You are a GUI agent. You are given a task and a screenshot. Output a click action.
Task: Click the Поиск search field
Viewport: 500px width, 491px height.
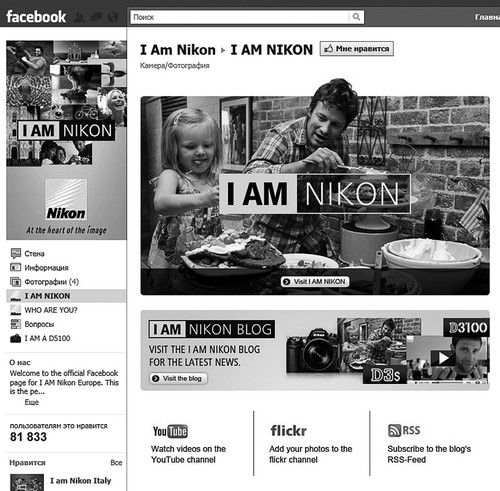tap(239, 17)
